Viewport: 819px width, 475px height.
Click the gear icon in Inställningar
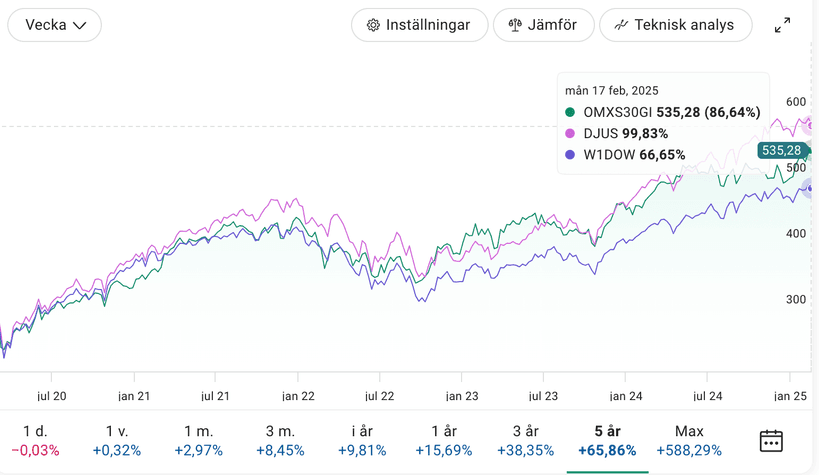373,25
